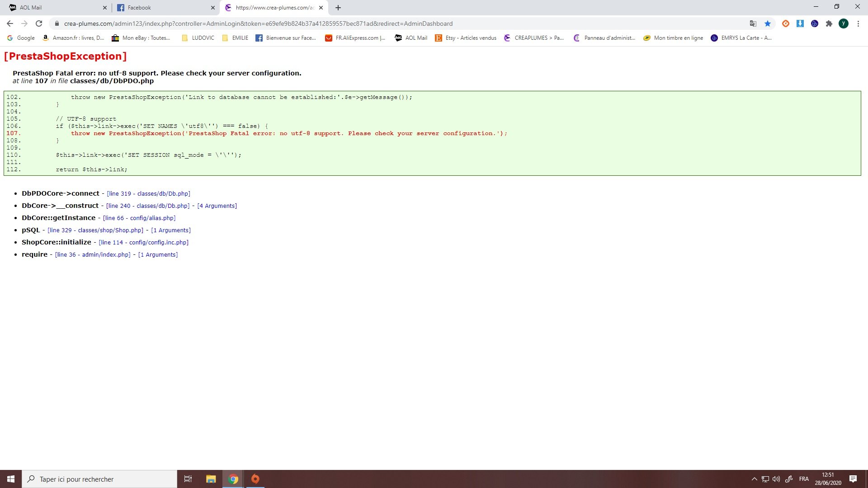Open the network status tray icon
868x488 pixels.
tap(765, 479)
